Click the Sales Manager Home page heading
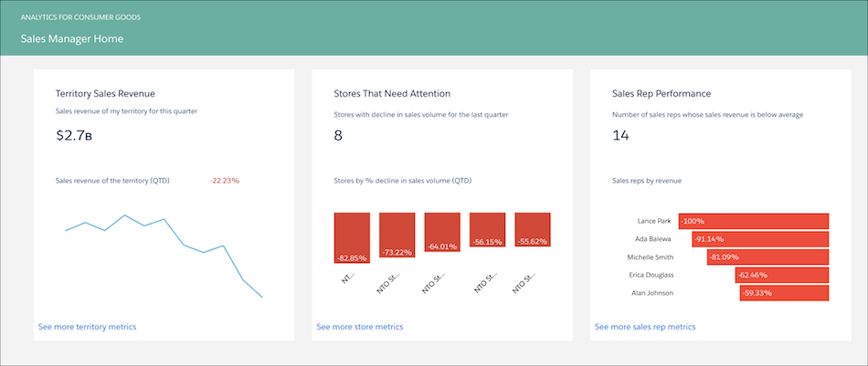 coord(72,38)
